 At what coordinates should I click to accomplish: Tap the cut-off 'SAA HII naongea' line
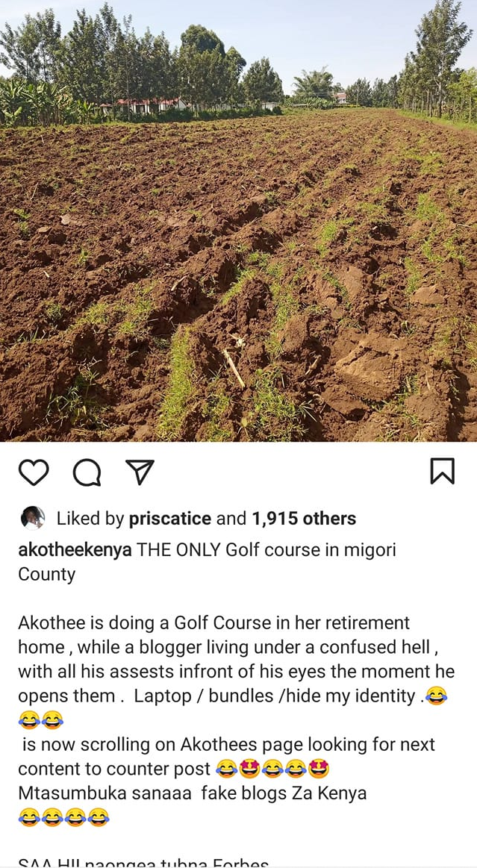[x=143, y=863]
